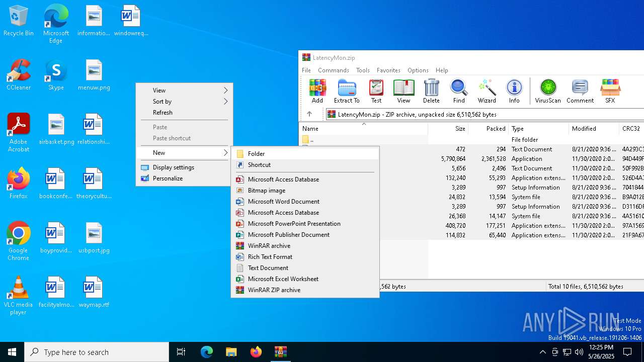Create a new WinRAR archive

click(x=305, y=246)
